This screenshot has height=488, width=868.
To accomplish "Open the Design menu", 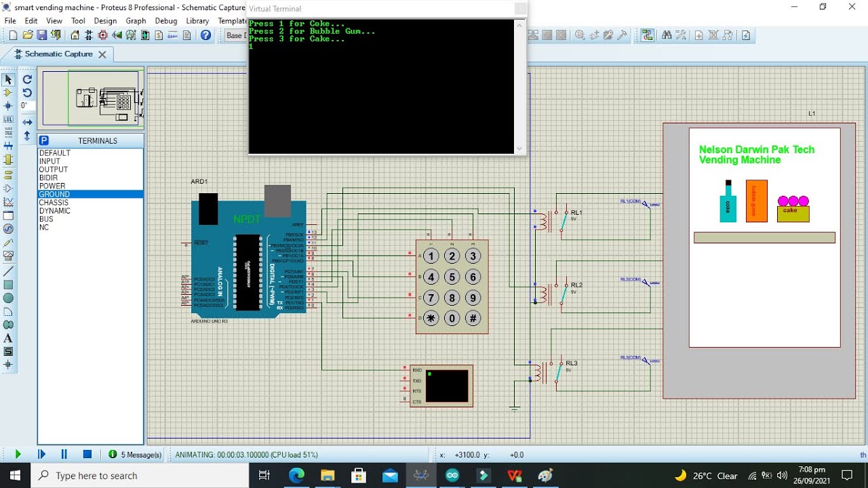I will [x=105, y=21].
